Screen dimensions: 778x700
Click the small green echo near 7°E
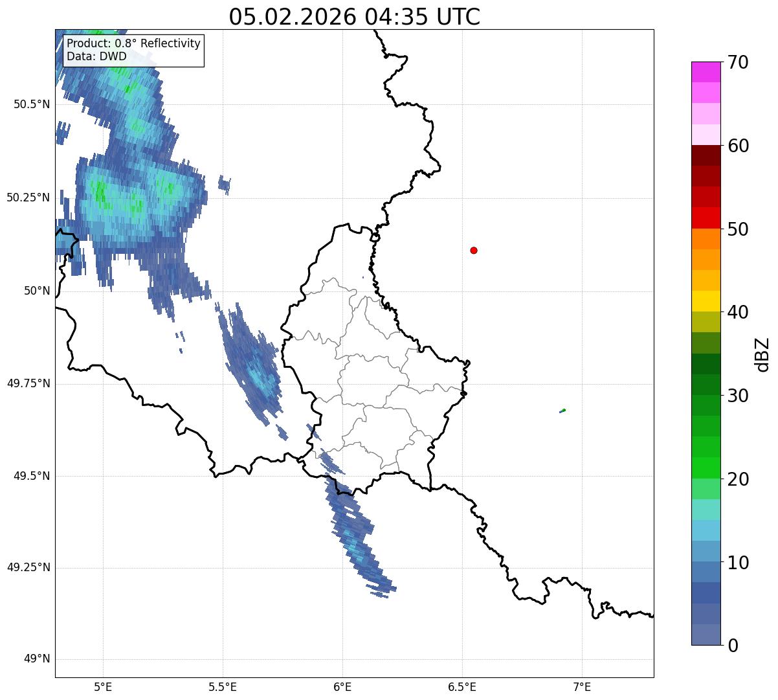562,411
